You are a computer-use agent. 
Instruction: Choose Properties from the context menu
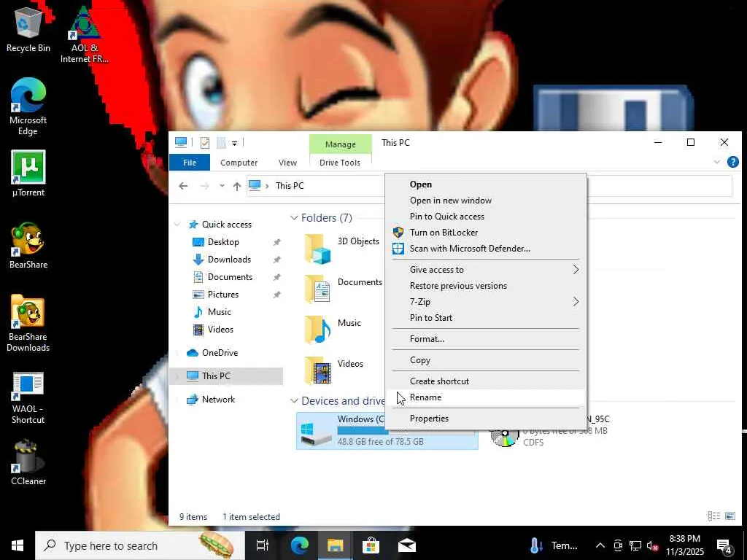pos(485,418)
